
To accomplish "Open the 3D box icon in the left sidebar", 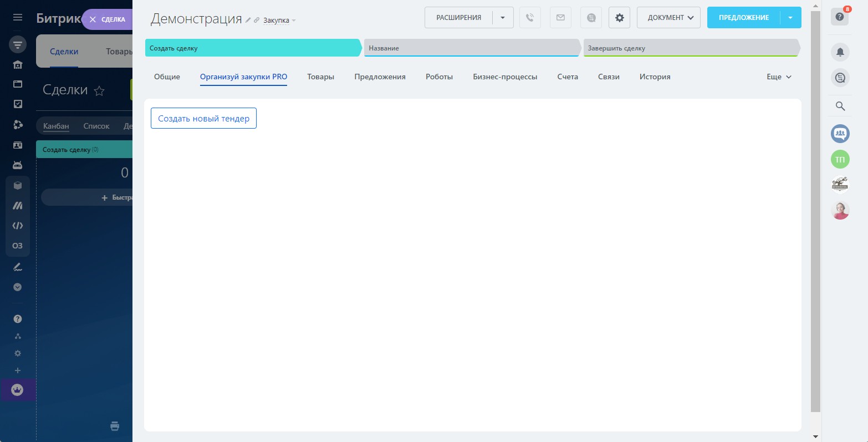I will (x=18, y=186).
